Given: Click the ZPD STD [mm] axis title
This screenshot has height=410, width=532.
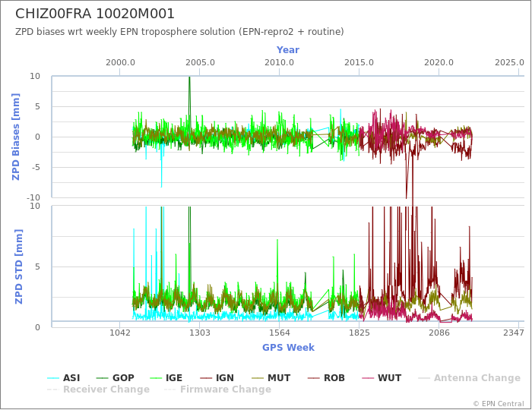Looking at the screenshot, I should [19, 266].
